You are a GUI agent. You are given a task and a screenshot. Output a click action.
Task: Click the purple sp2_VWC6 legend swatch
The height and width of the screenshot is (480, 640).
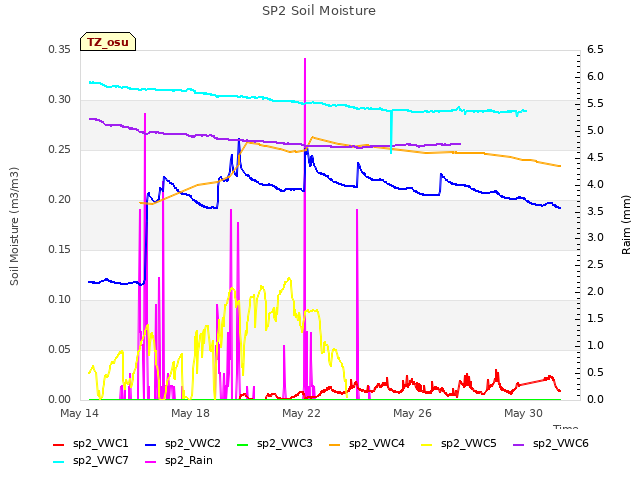(519, 445)
